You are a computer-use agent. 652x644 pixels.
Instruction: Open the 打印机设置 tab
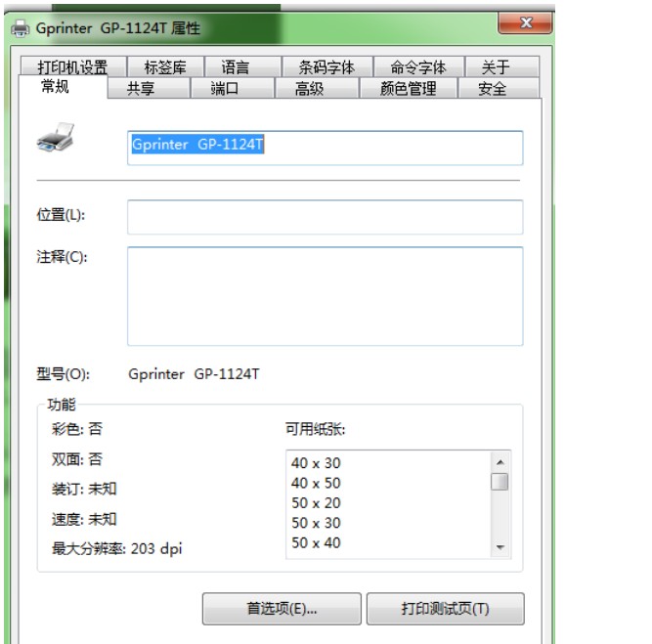coord(73,66)
